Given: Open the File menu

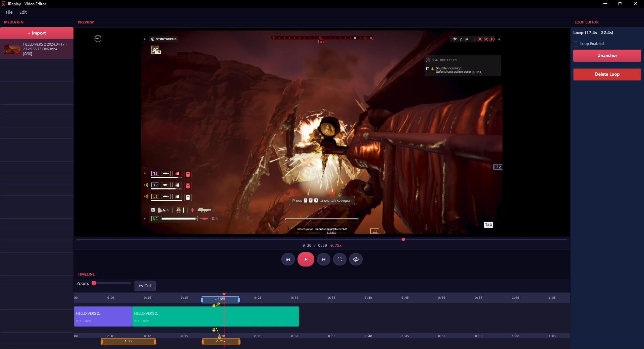Looking at the screenshot, I should (x=9, y=12).
